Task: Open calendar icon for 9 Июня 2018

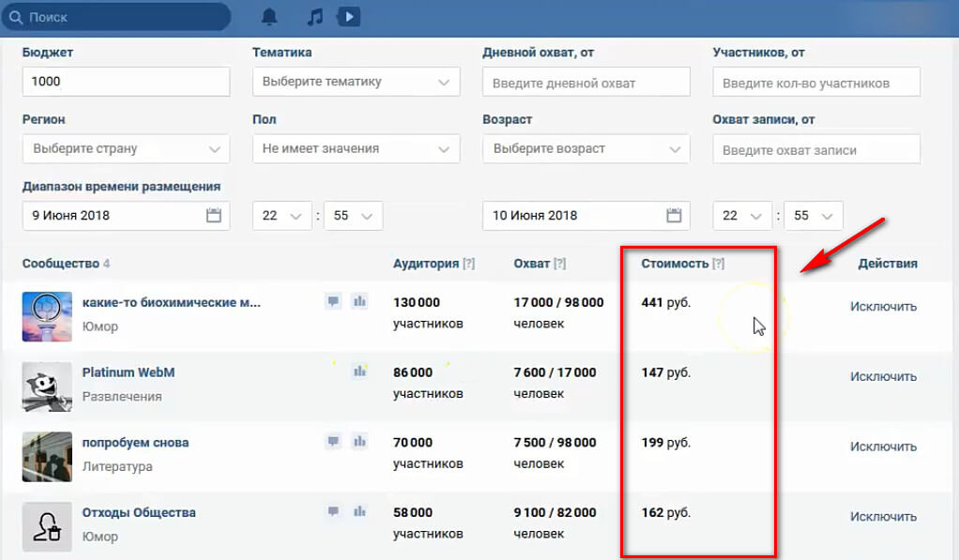Action: pos(214,216)
